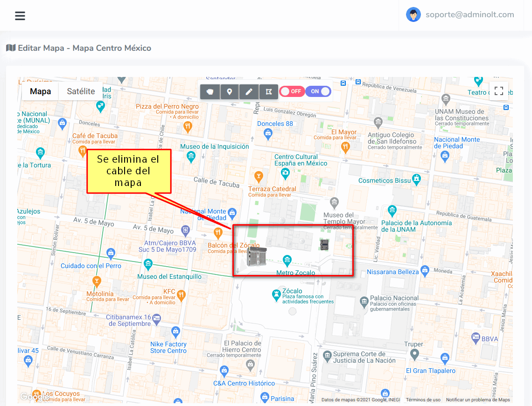The image size is (532, 406).
Task: Switch to Mapa view
Action: click(x=40, y=91)
